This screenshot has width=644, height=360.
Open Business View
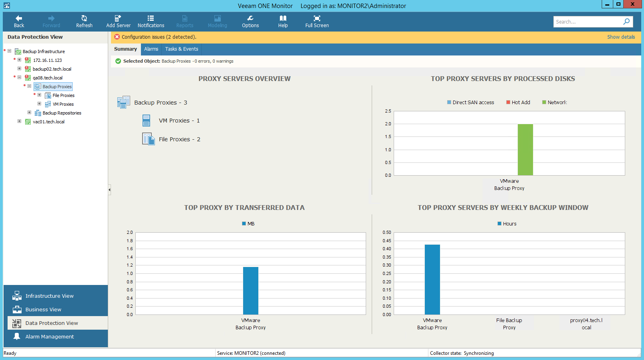click(55, 309)
